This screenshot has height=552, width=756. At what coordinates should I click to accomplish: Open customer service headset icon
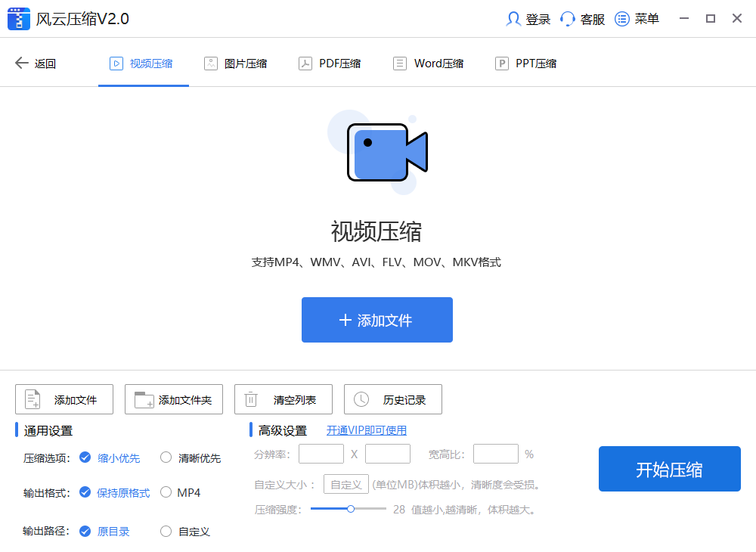click(567, 19)
